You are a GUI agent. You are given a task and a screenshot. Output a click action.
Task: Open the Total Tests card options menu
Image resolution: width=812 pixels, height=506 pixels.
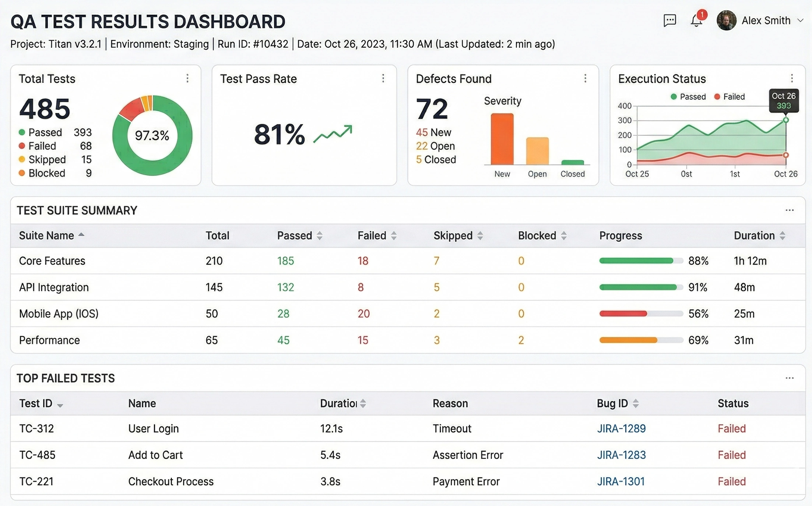click(187, 78)
